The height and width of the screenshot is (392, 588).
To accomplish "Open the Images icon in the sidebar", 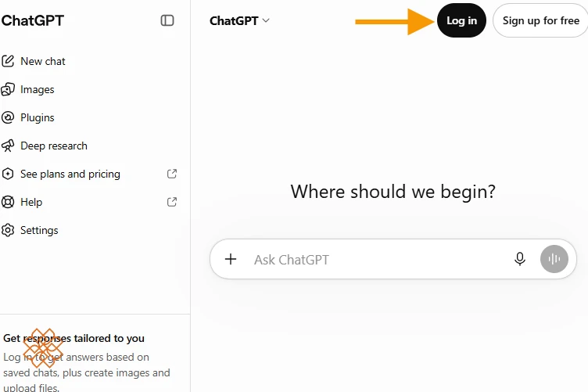I will [8, 90].
